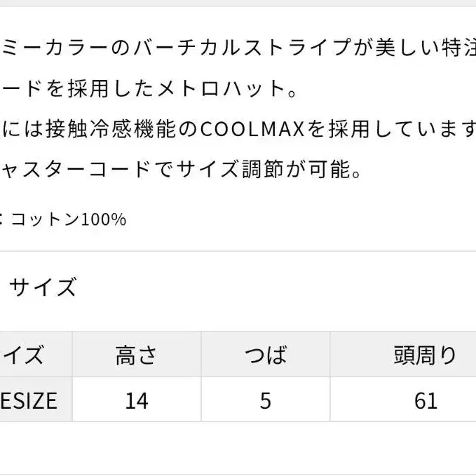Click the コットン100% material text
The height and width of the screenshot is (476, 476).
[69, 219]
